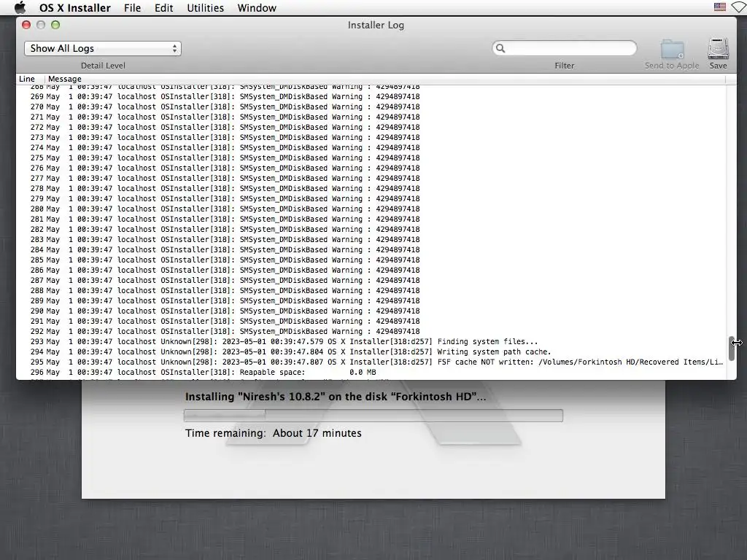
Task: Zoom the Installer Log window
Action: [x=55, y=25]
